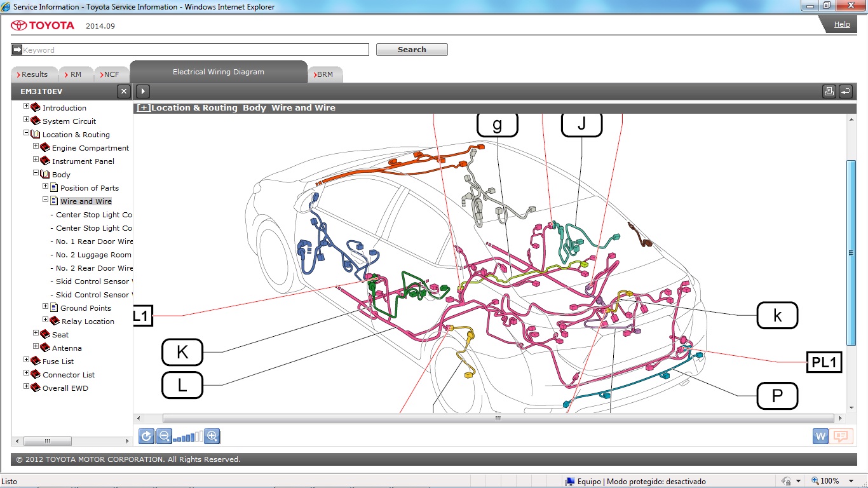Viewport: 868px width, 488px height.
Task: Click the zoom out magnifier icon
Action: click(x=164, y=436)
